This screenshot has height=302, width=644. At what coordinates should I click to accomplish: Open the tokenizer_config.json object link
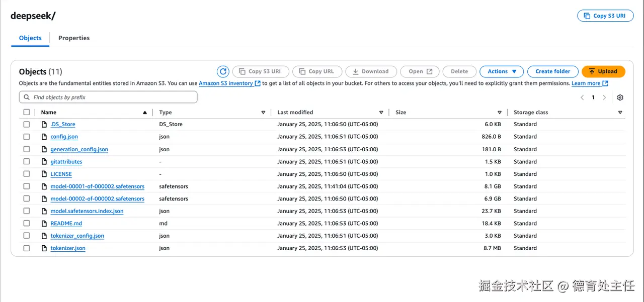pos(77,236)
